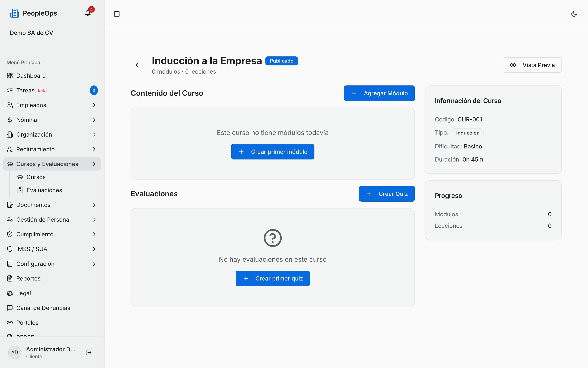This screenshot has width=588, height=368.
Task: Click the Publicado status badge
Action: coord(282,61)
